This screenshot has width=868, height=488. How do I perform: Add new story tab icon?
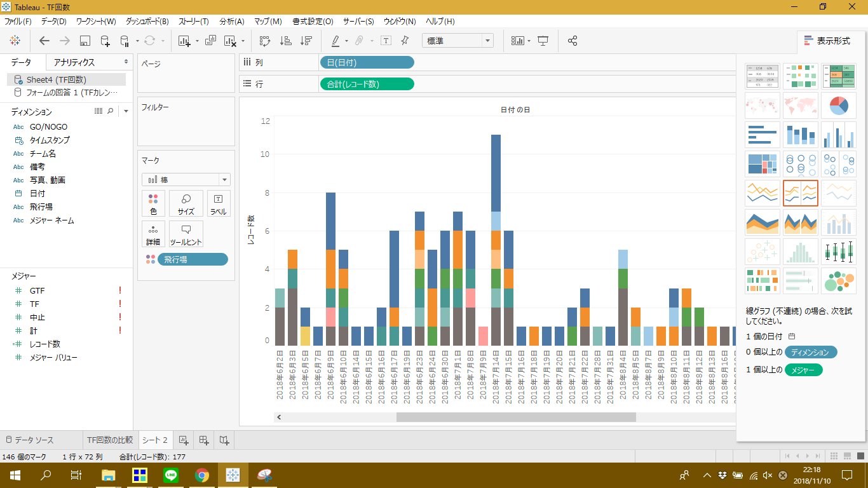(x=224, y=440)
